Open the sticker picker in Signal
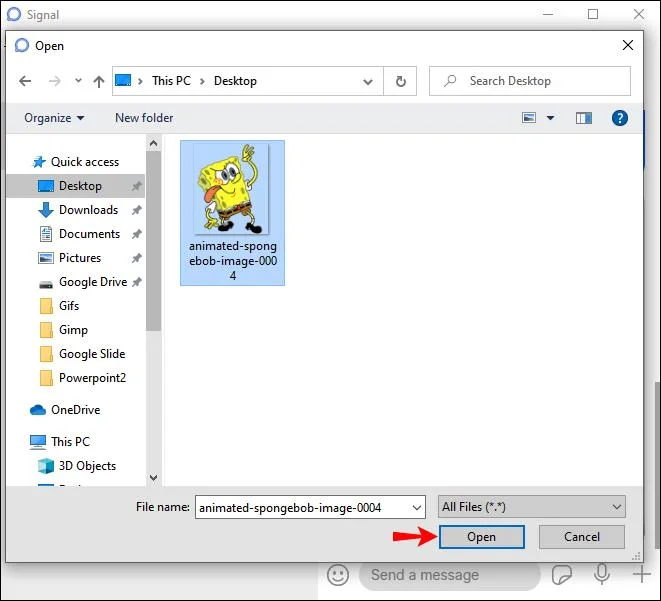The image size is (661, 601). tap(562, 575)
